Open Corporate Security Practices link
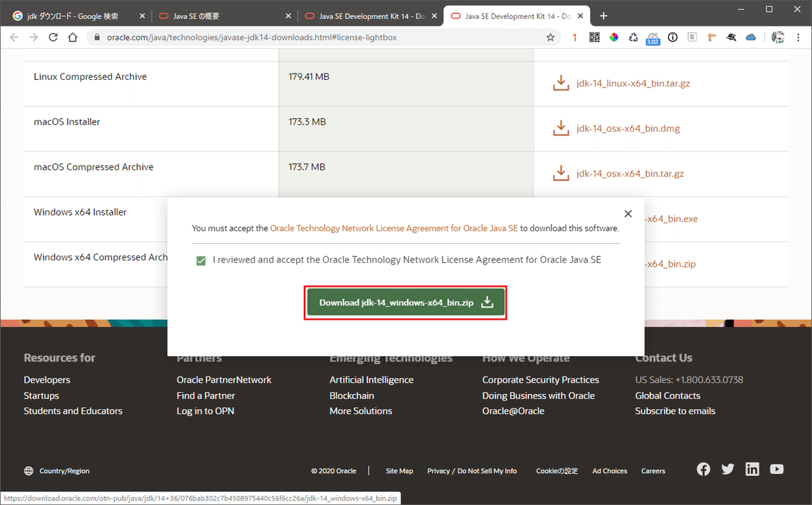 [541, 380]
